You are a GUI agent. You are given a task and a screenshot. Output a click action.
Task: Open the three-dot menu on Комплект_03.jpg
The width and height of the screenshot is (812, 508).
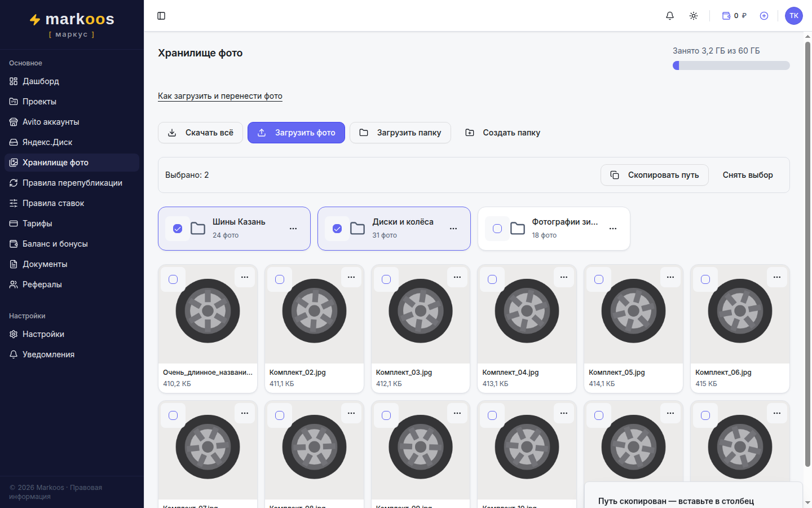tap(457, 277)
